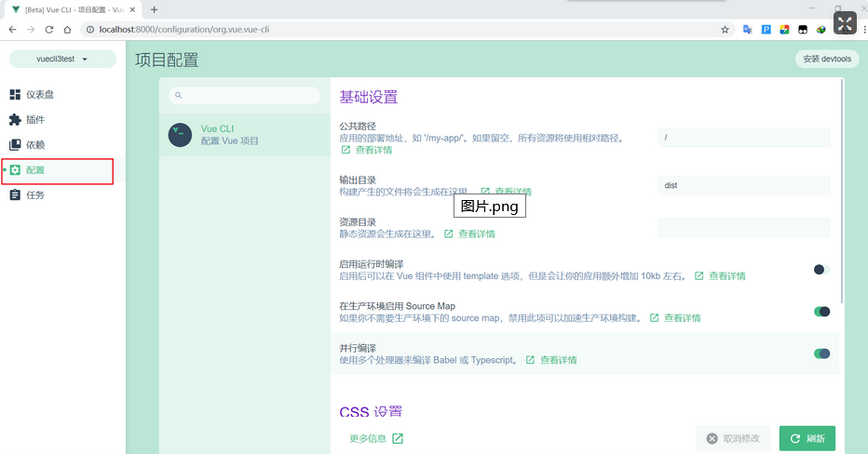Click the 基础设置 section heading

(369, 98)
